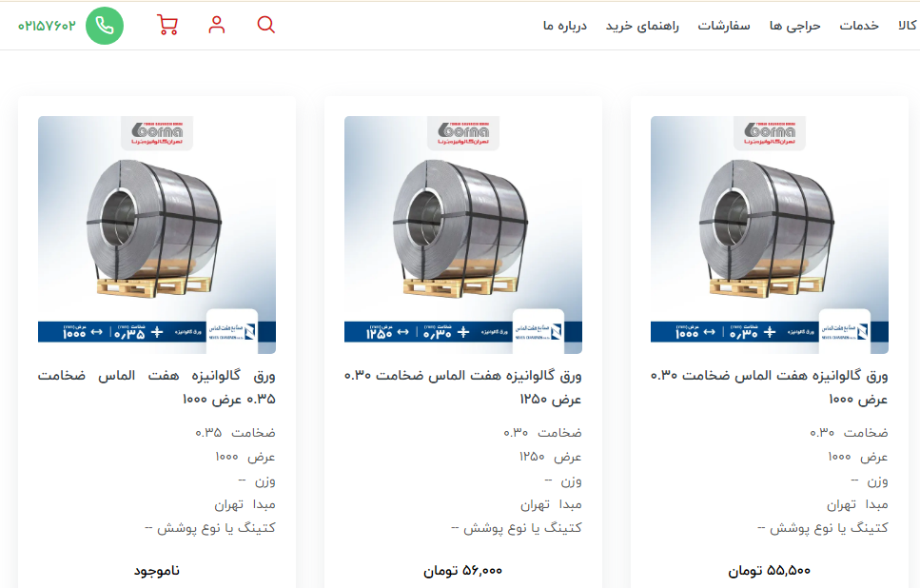Open the حراجی ها menu item
Screen dimensions: 920x588
(x=795, y=26)
